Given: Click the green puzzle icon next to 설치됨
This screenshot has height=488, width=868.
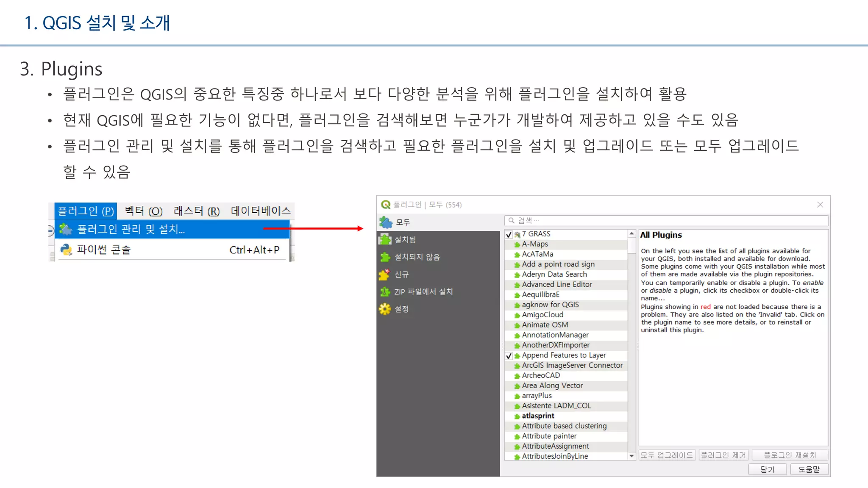Looking at the screenshot, I should coord(385,240).
